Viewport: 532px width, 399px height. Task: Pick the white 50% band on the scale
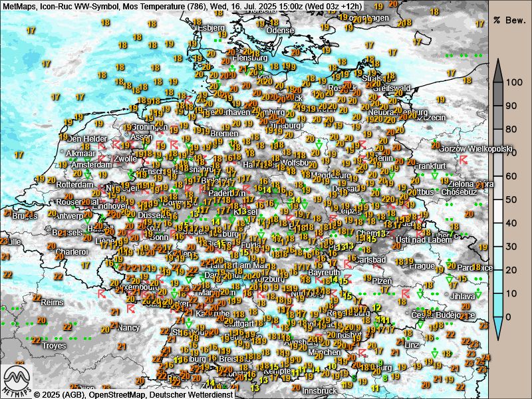point(499,200)
